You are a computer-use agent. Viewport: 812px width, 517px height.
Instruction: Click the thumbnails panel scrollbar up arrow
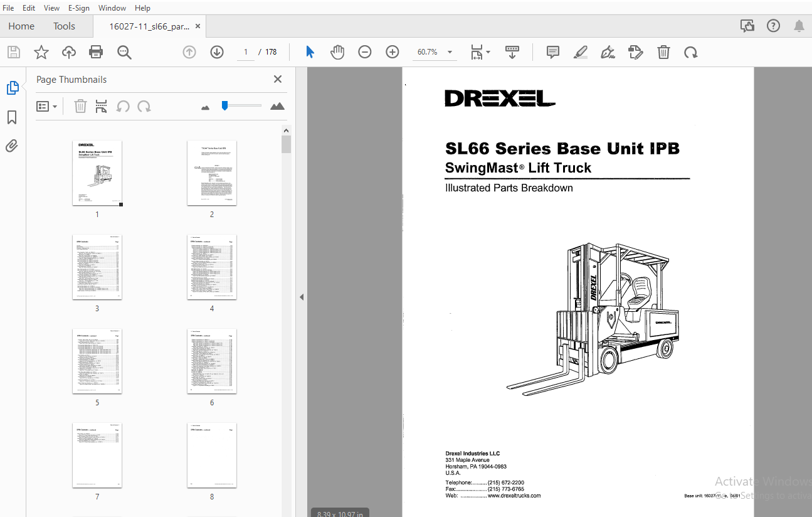(x=286, y=131)
